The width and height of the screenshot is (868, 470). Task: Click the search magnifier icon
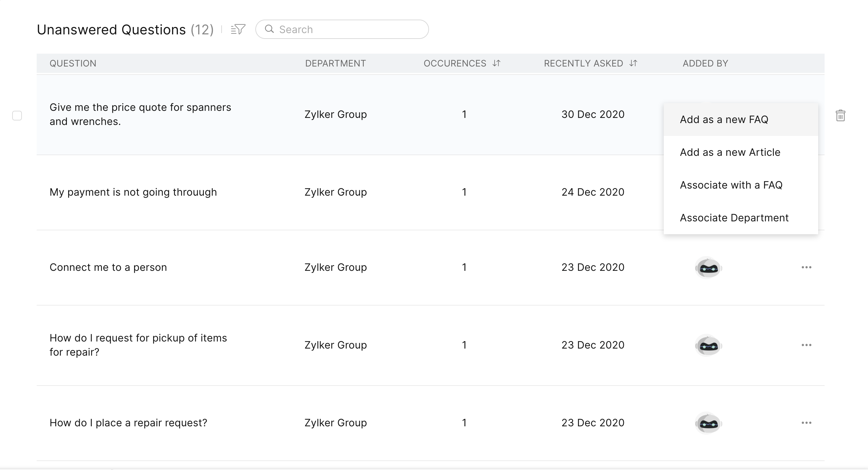269,29
